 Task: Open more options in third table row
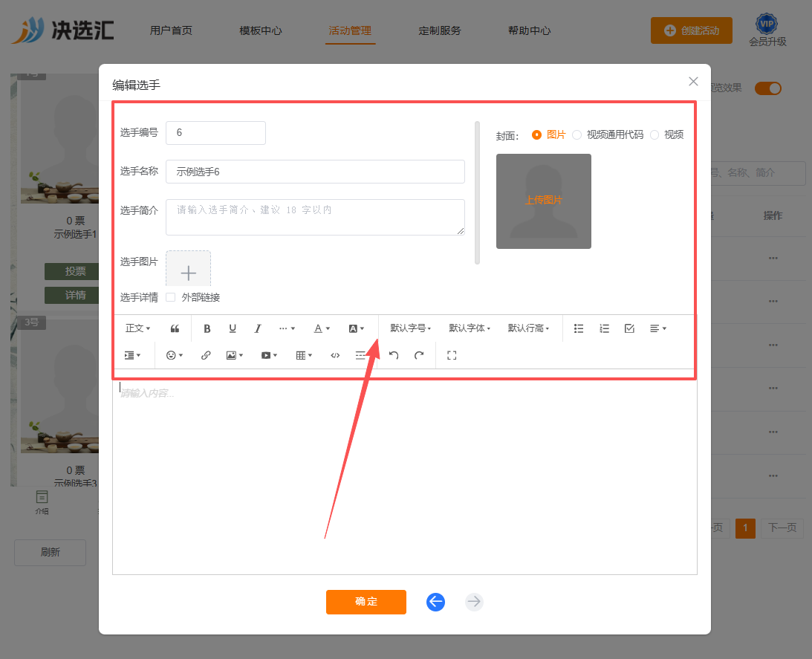coord(773,345)
